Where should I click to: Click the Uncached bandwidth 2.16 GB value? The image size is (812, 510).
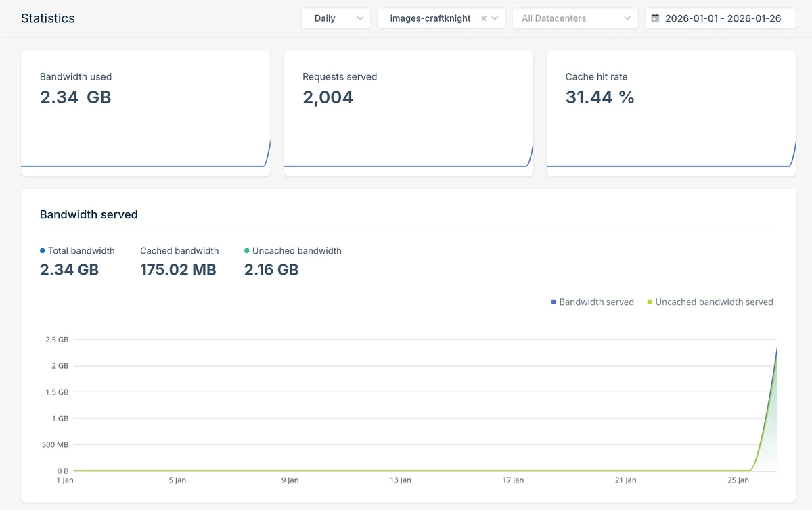coord(271,270)
